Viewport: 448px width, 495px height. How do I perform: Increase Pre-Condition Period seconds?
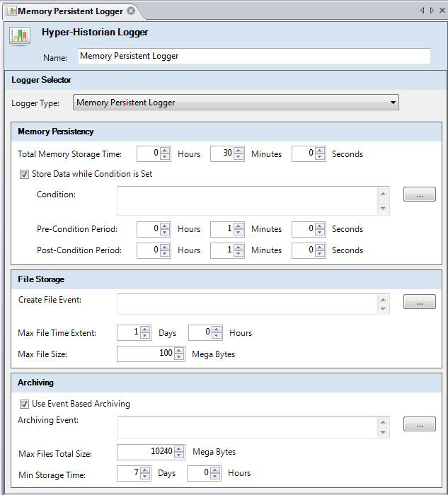click(320, 226)
